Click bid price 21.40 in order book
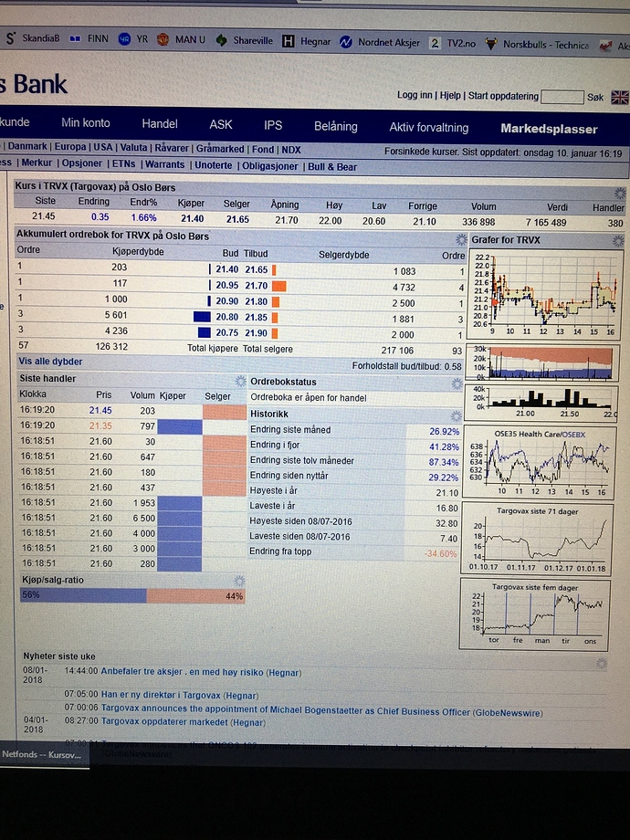The width and height of the screenshot is (630, 840). (x=226, y=269)
